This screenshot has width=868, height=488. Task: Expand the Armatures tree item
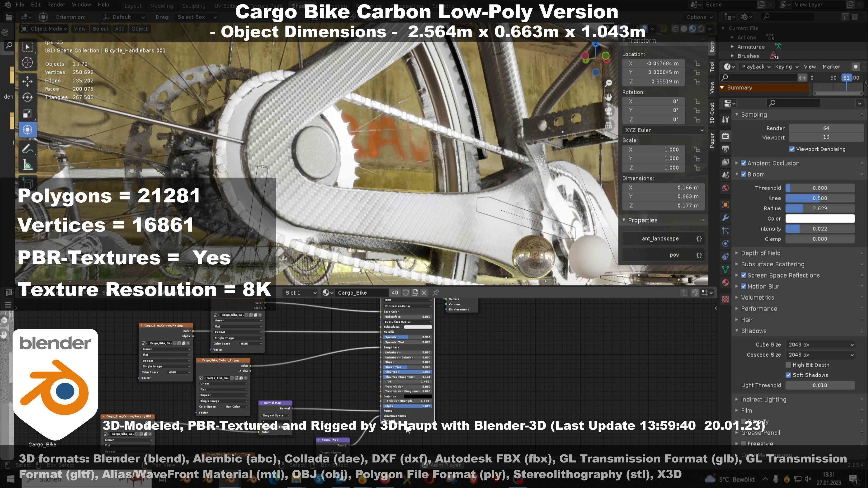[x=732, y=47]
